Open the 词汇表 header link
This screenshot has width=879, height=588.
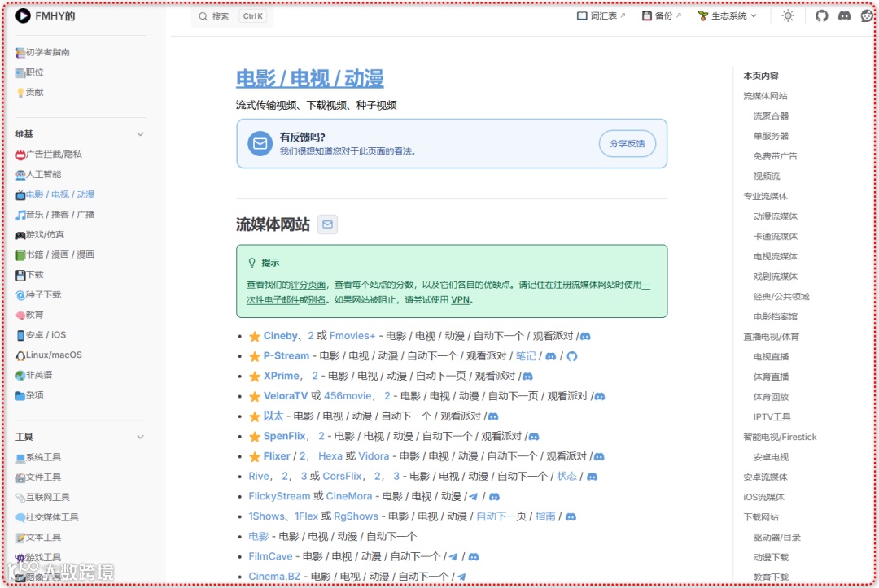(601, 15)
